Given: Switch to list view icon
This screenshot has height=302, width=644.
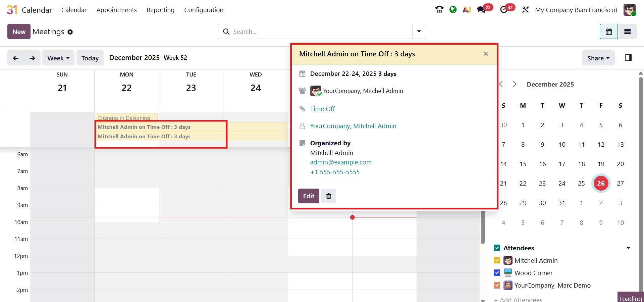Looking at the screenshot, I should (627, 32).
